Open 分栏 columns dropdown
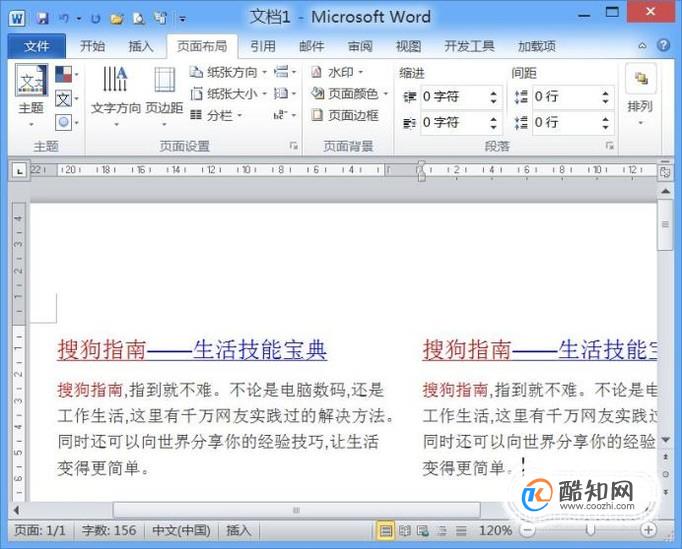The height and width of the screenshot is (549, 682). tap(216, 115)
